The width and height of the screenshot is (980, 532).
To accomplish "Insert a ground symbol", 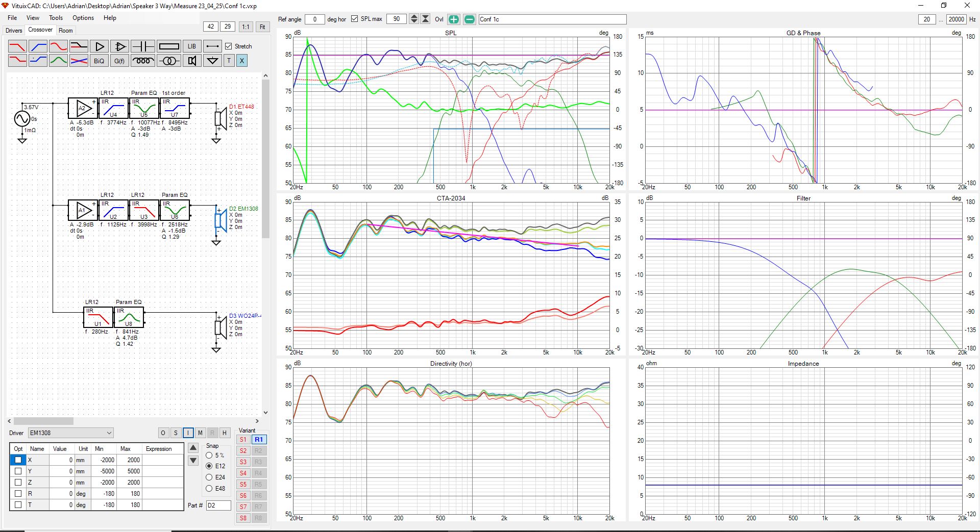I will (x=212, y=61).
